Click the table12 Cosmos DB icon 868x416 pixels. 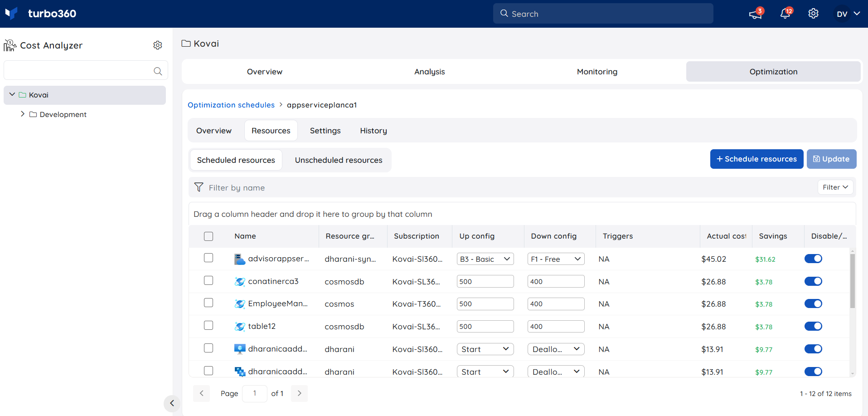[x=240, y=327]
